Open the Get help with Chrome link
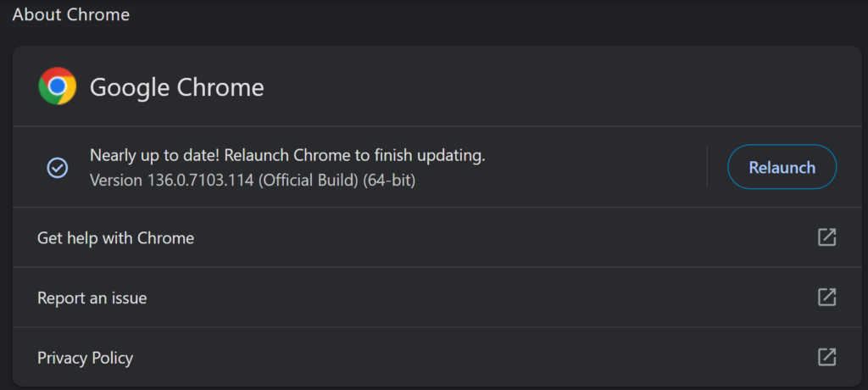 (x=115, y=238)
